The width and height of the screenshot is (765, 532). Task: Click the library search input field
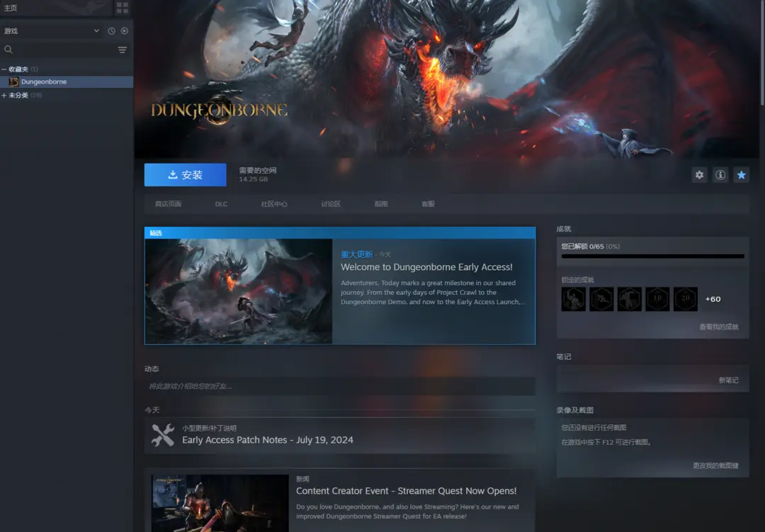[65, 50]
